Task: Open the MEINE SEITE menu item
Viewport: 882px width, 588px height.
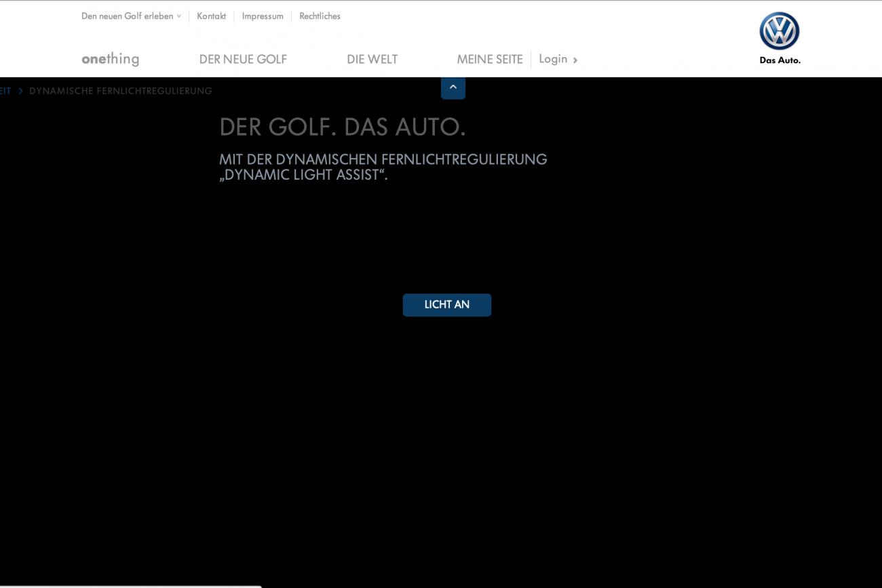Action: tap(489, 60)
